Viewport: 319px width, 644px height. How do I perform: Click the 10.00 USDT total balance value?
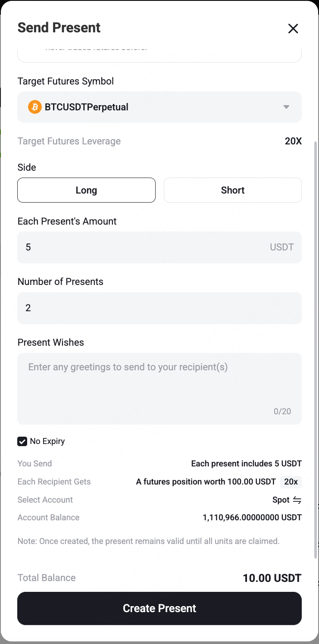coord(272,578)
